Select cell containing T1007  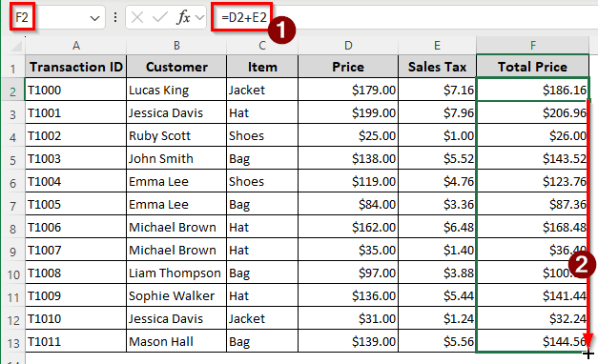(x=76, y=250)
